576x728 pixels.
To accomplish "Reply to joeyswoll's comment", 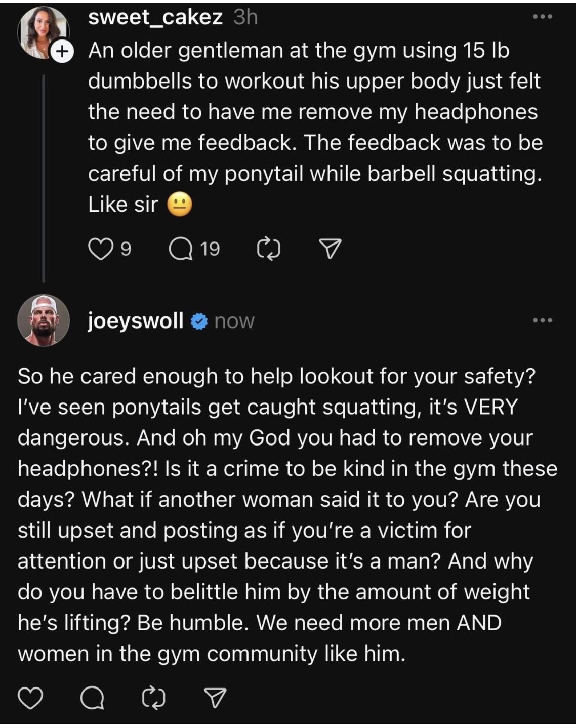I will tap(93, 699).
